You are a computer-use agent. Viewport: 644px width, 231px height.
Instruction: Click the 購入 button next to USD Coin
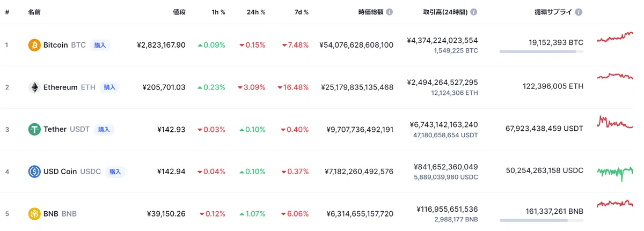tap(115, 172)
